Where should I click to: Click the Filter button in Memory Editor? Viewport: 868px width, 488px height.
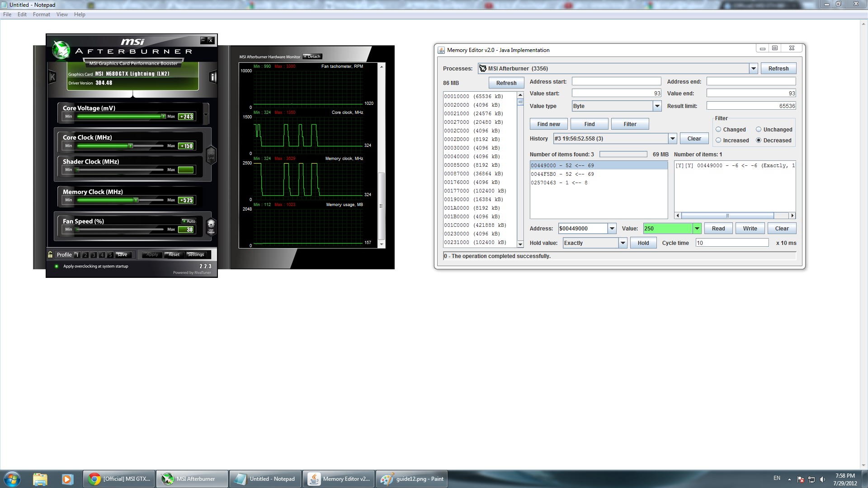pyautogui.click(x=630, y=124)
